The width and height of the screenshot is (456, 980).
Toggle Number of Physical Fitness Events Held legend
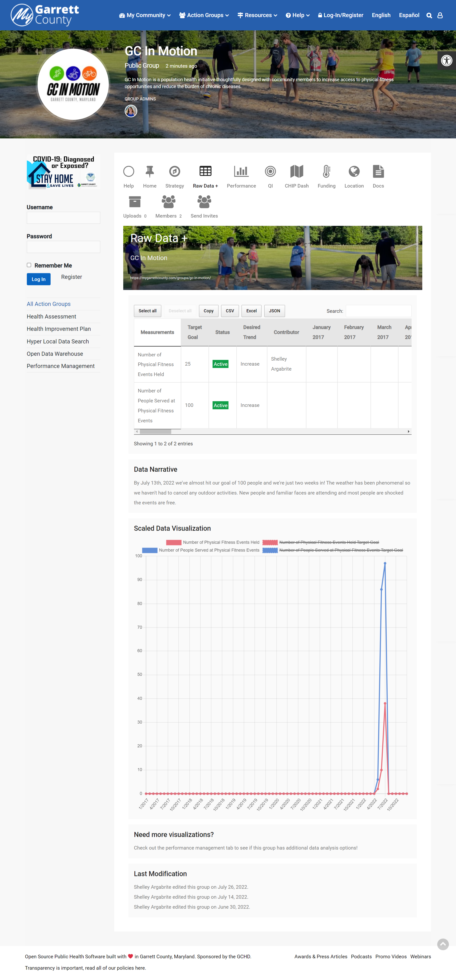pyautogui.click(x=212, y=542)
